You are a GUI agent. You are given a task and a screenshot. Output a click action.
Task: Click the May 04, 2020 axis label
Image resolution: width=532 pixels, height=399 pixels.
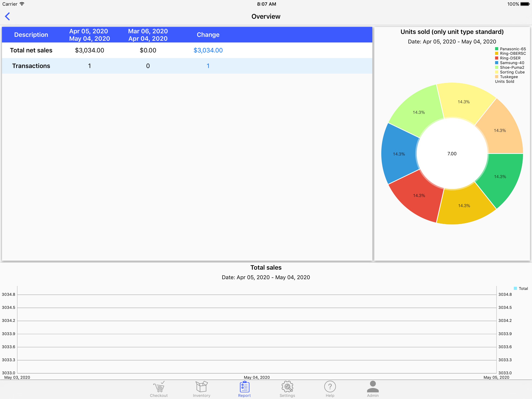point(257,377)
